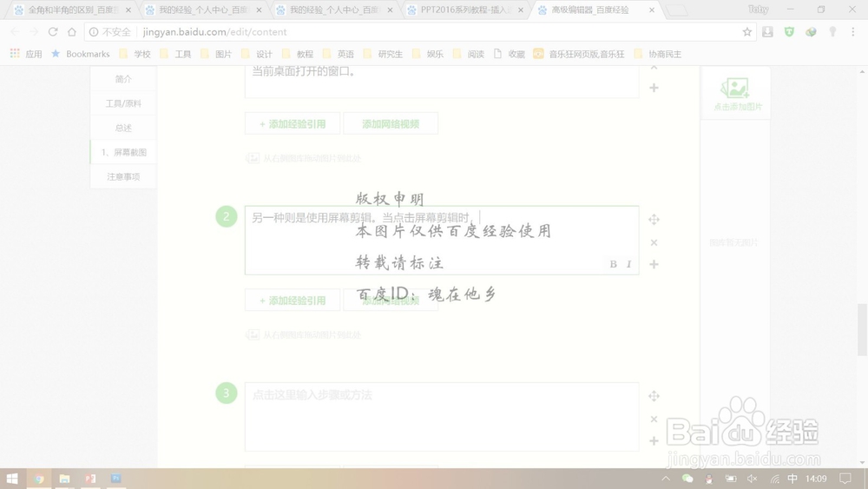Screen dimensions: 868x489
Task: Click 点击添加图片 image upload icon
Action: click(x=735, y=94)
